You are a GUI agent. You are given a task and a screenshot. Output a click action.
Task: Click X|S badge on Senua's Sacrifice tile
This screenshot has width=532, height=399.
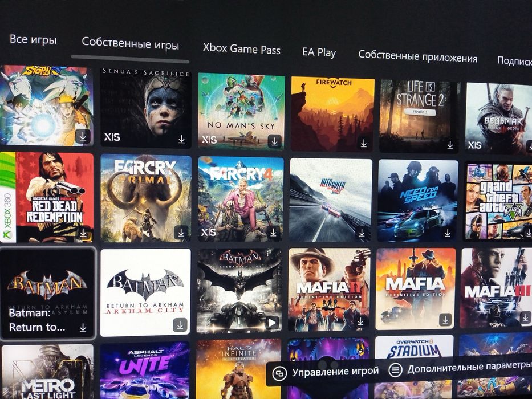pyautogui.click(x=112, y=137)
